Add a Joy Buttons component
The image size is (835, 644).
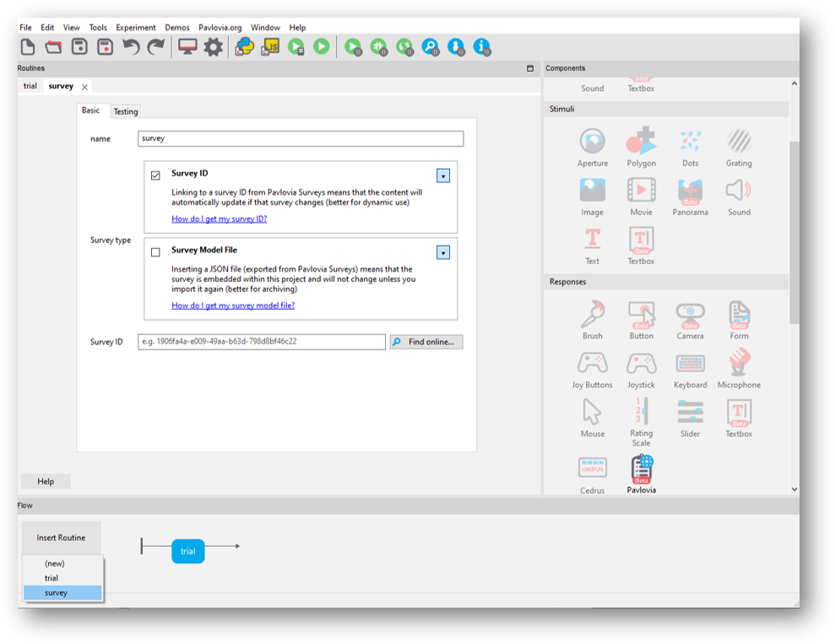[592, 370]
